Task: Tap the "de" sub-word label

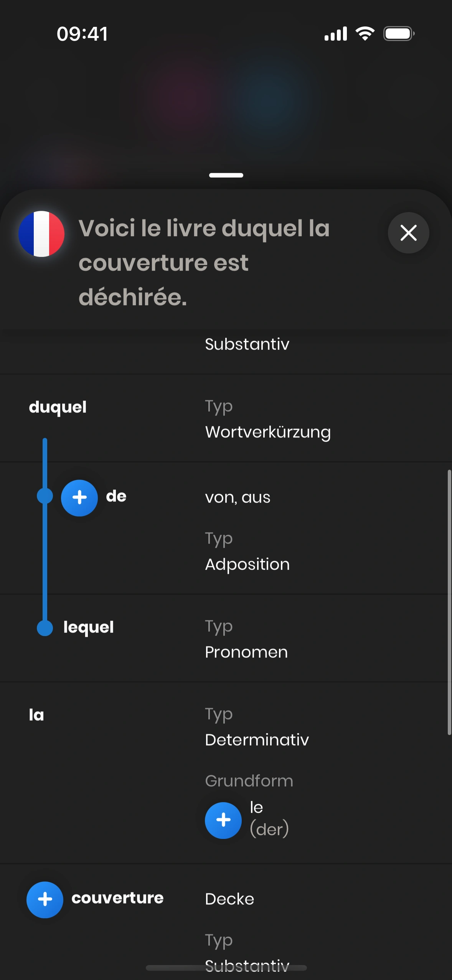Action: click(x=116, y=497)
